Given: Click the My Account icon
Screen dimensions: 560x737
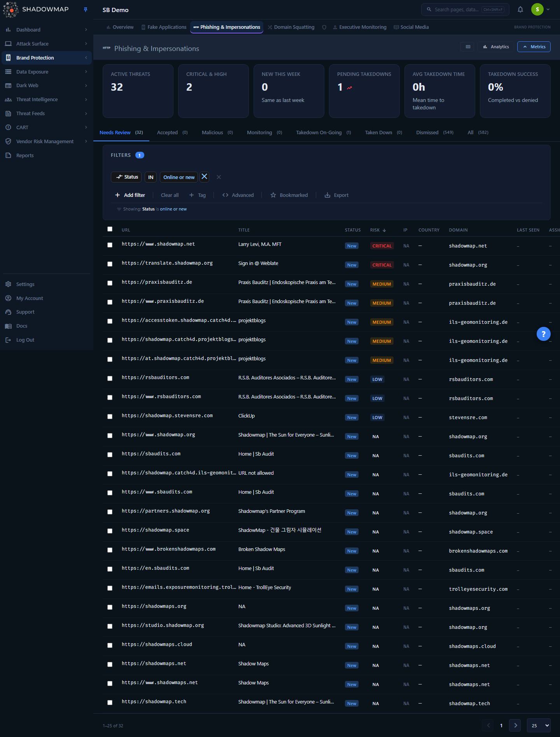Looking at the screenshot, I should 8,298.
